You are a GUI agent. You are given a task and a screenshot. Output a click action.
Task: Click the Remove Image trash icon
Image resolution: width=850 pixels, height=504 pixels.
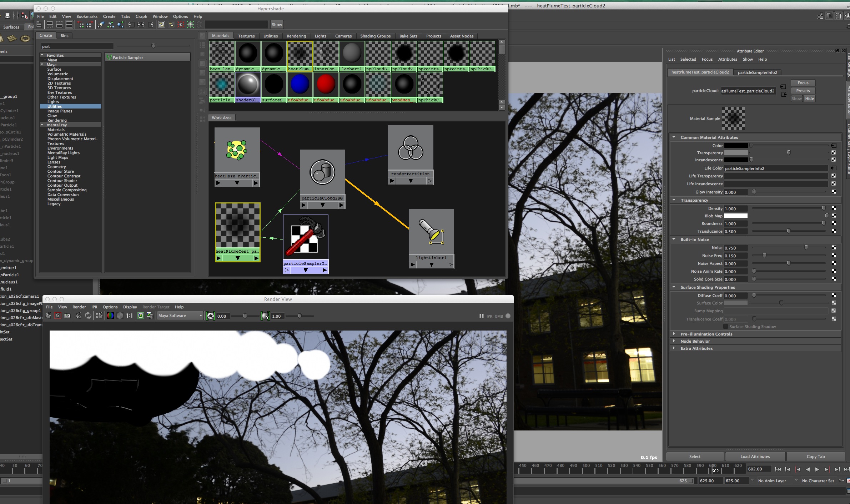click(150, 316)
